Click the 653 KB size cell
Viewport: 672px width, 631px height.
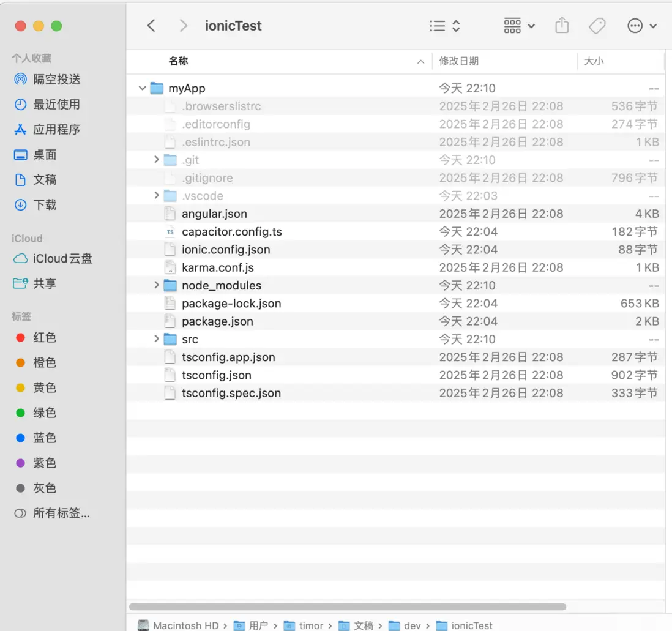coord(640,303)
